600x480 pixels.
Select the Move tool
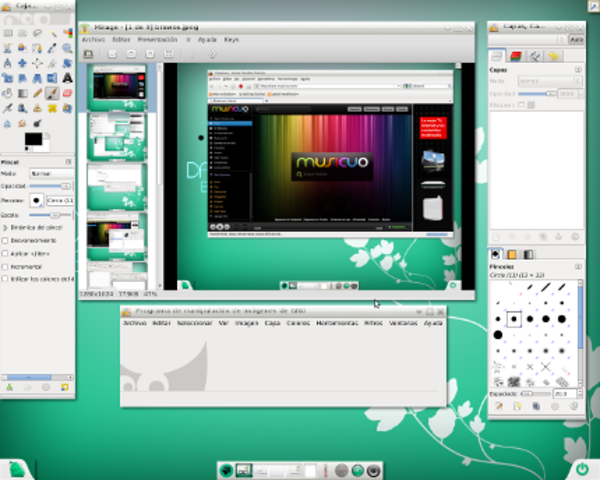23,63
